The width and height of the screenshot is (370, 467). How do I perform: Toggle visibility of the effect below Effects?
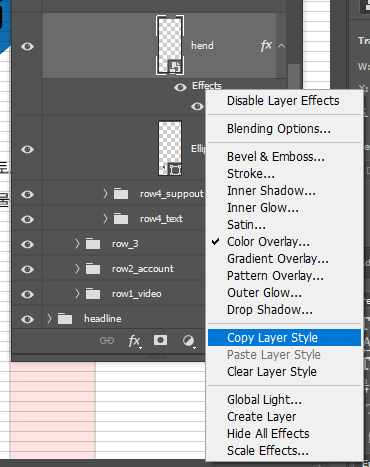pyautogui.click(x=197, y=106)
